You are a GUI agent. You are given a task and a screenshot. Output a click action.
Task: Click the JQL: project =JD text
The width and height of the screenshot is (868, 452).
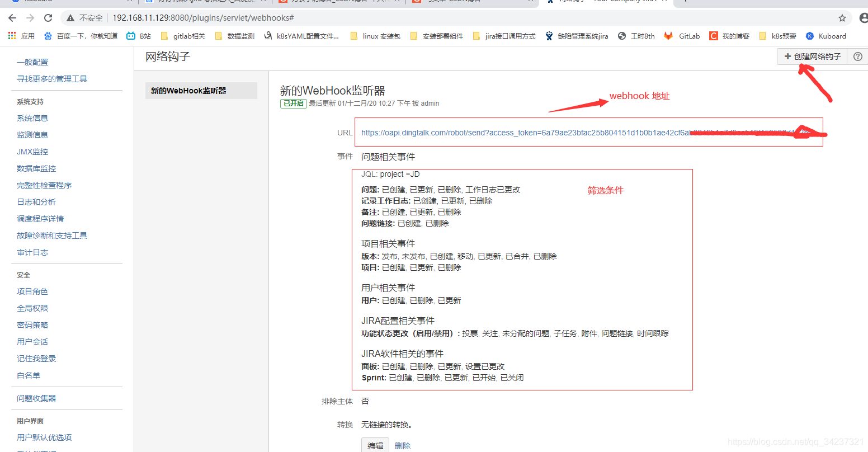[x=390, y=175]
